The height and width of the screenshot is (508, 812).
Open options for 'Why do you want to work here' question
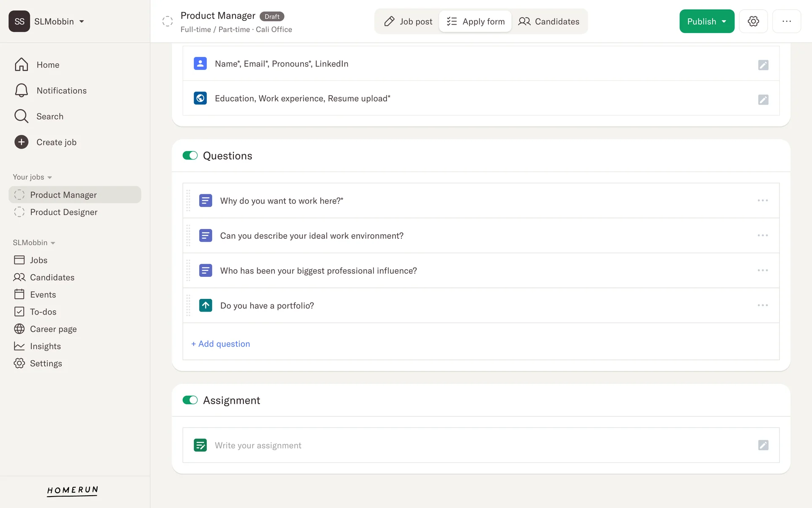point(763,201)
